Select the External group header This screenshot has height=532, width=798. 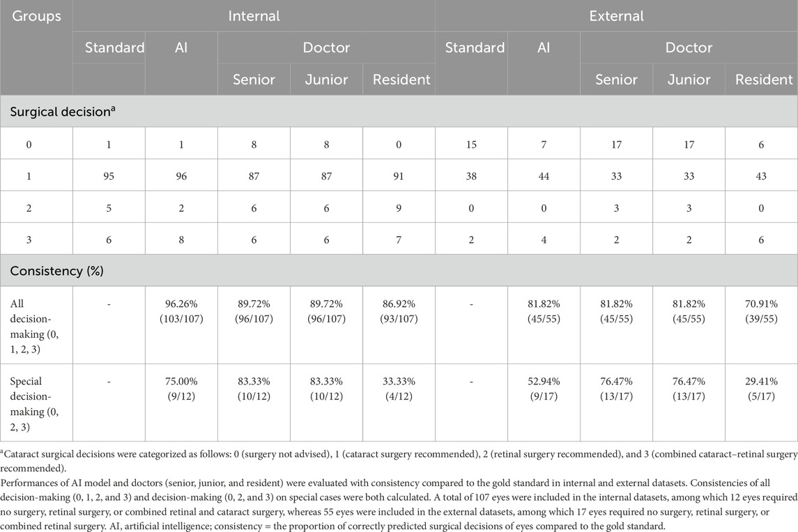click(x=616, y=15)
